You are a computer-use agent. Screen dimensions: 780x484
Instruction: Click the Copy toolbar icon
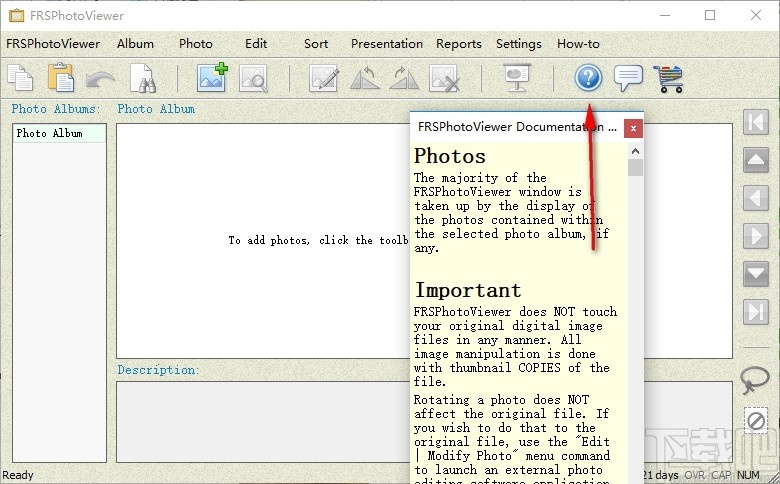pos(20,78)
